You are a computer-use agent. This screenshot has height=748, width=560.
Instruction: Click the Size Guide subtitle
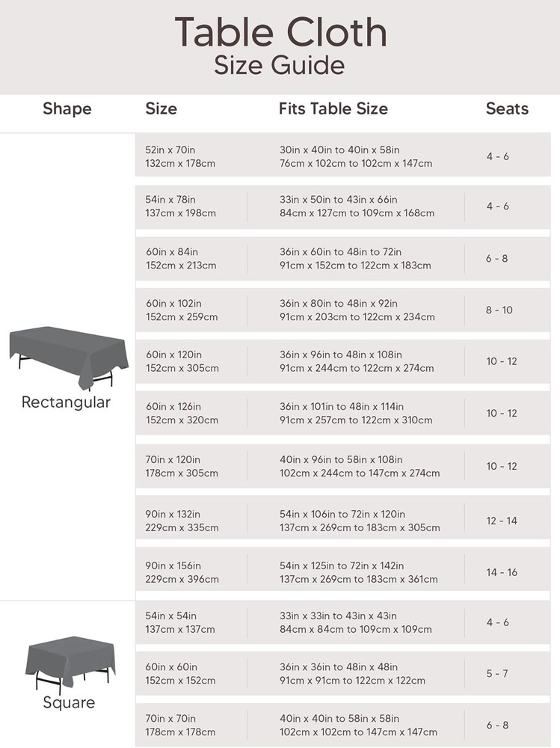click(x=280, y=65)
